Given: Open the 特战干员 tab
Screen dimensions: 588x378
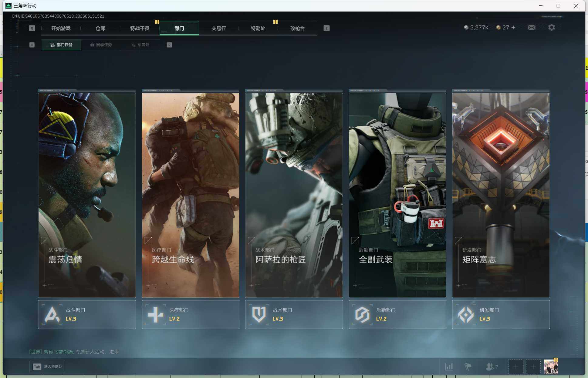Looking at the screenshot, I should coord(140,28).
